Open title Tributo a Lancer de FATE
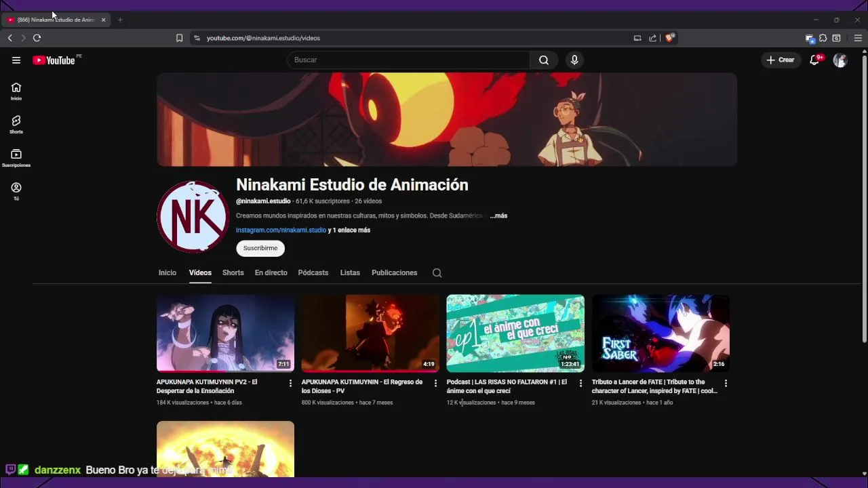The height and width of the screenshot is (488, 868). 654,386
